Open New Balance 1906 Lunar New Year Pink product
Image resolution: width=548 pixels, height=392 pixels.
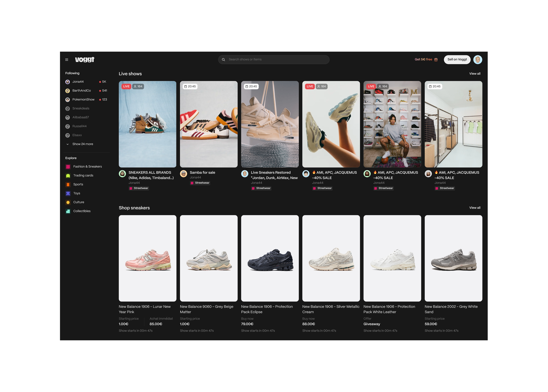pos(147,258)
